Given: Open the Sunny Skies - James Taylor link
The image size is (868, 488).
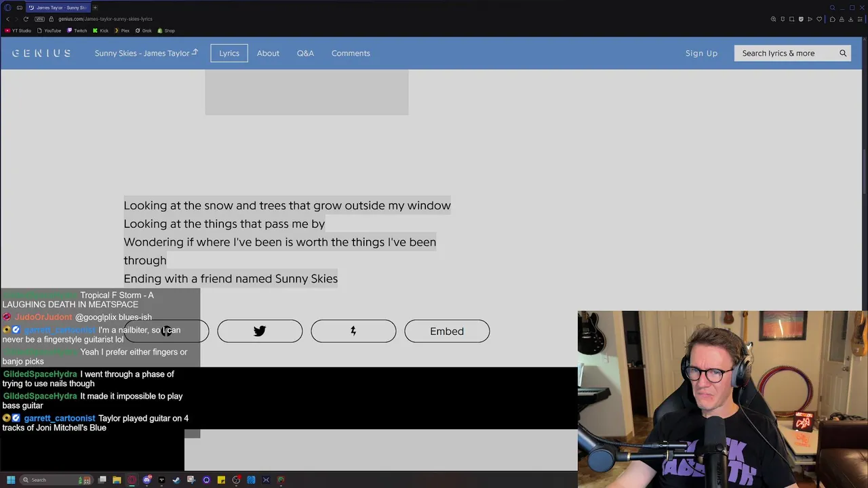Looking at the screenshot, I should (x=146, y=53).
